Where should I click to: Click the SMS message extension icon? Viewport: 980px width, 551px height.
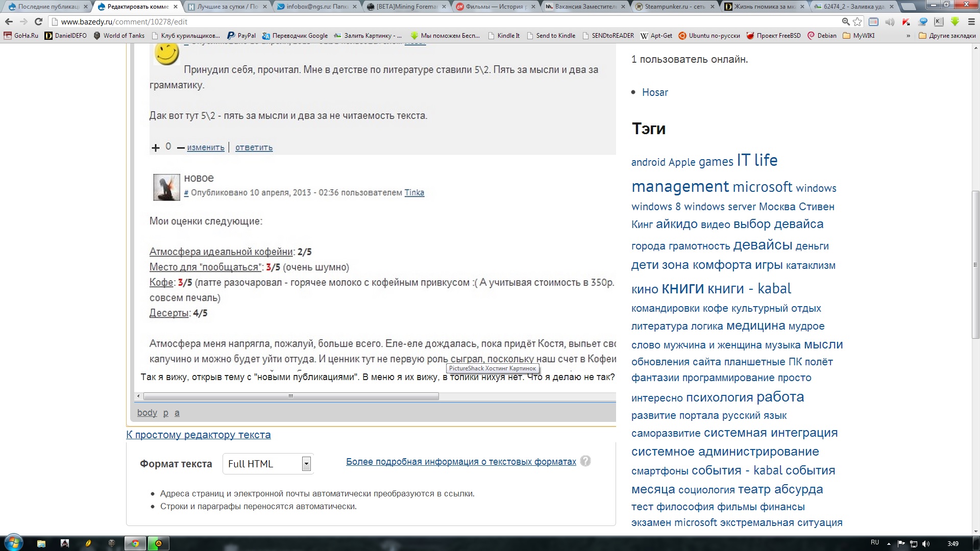pyautogui.click(x=923, y=21)
